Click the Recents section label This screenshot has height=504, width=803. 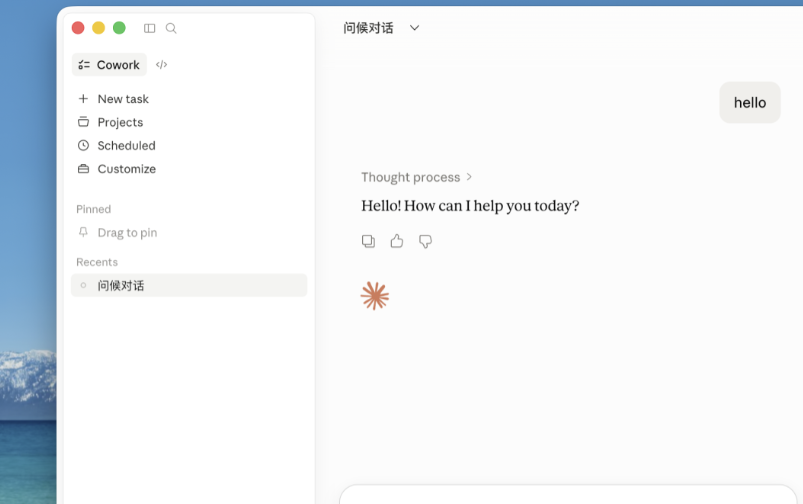click(97, 262)
